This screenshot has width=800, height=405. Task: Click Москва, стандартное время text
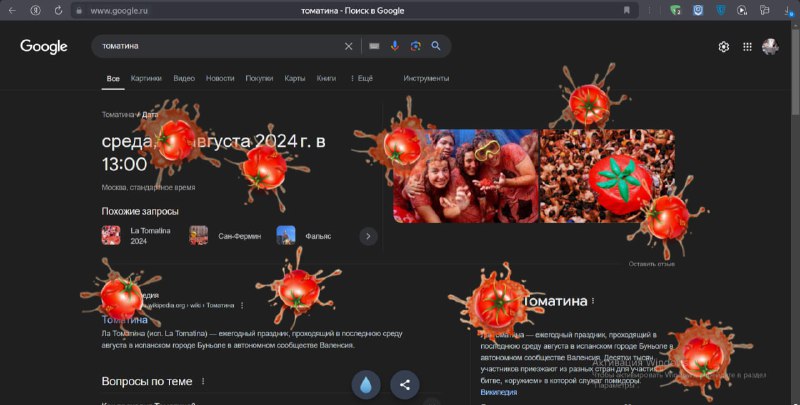[148, 188]
